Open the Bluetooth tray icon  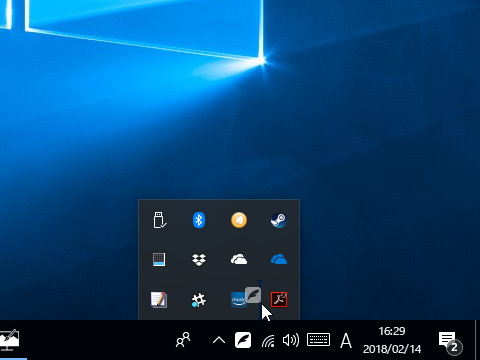point(199,220)
